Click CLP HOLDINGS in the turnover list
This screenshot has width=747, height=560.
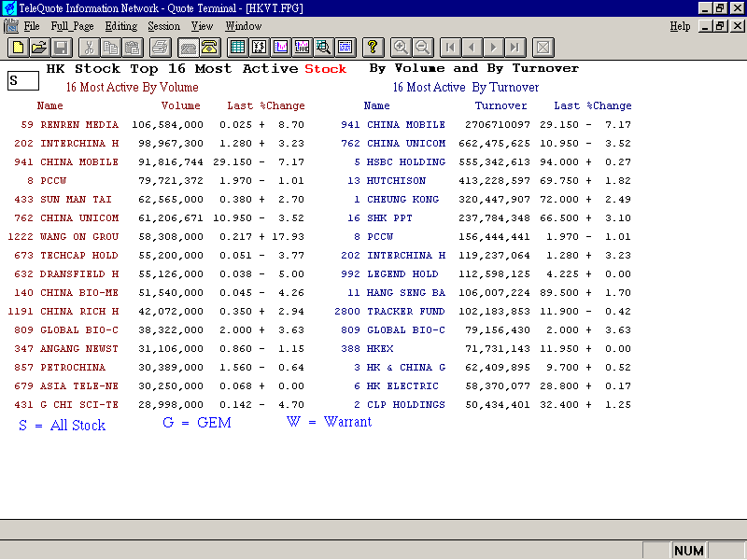coord(406,405)
